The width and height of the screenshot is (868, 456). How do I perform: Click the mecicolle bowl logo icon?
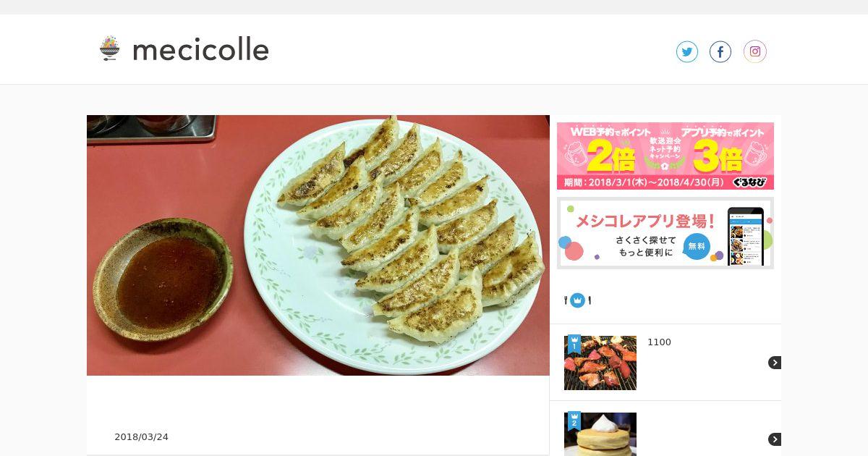click(109, 48)
